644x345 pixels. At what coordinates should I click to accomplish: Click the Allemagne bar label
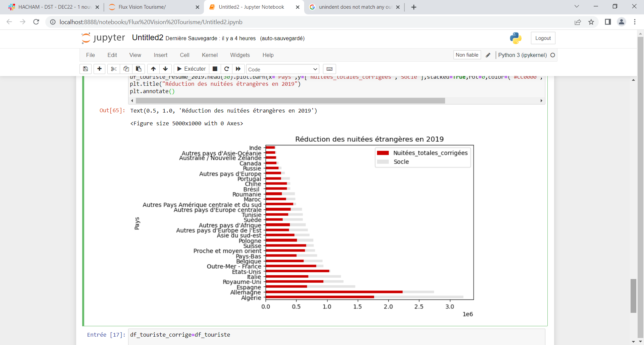(x=246, y=292)
